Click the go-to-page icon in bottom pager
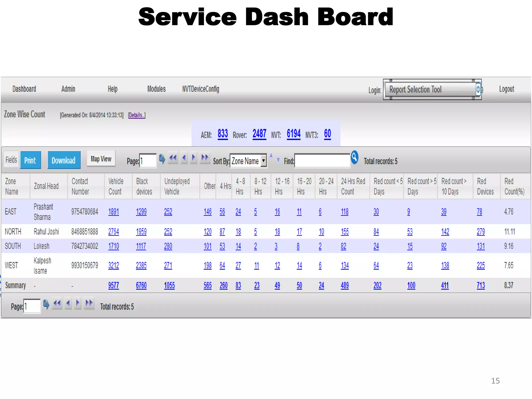This screenshot has width=532, height=399. [x=46, y=304]
